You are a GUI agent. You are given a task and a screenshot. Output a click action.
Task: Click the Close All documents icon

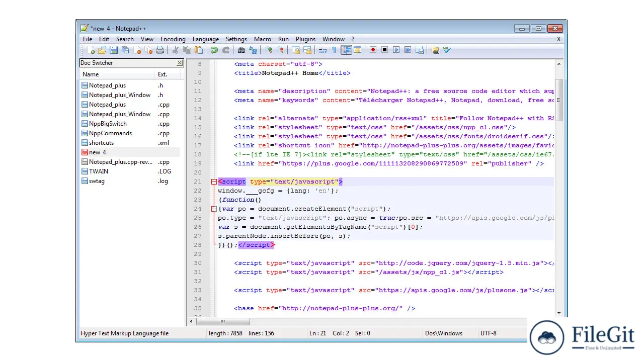(x=148, y=50)
